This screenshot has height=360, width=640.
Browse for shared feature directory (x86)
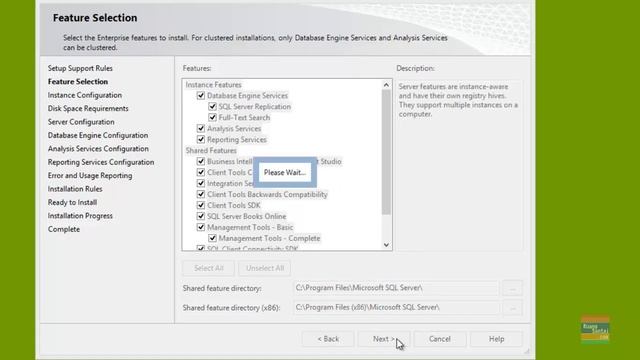513,308
